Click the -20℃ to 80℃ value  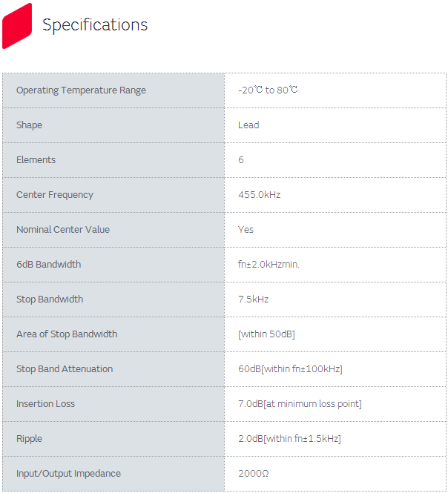(x=268, y=90)
